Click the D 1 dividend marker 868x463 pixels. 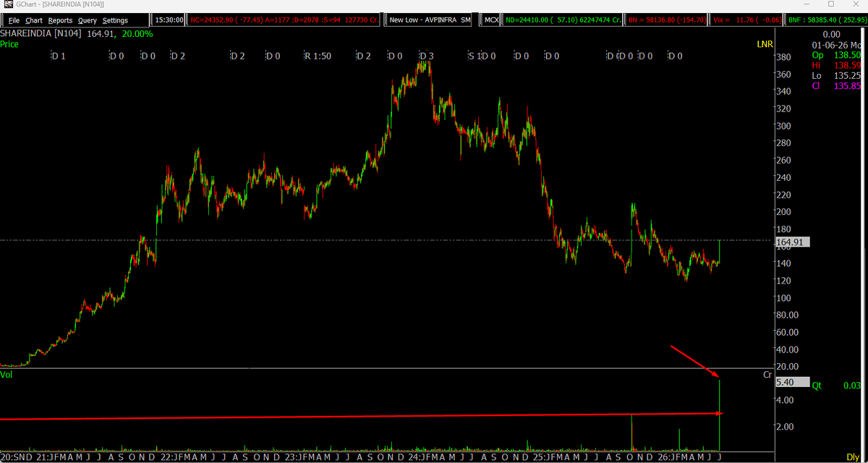58,56
